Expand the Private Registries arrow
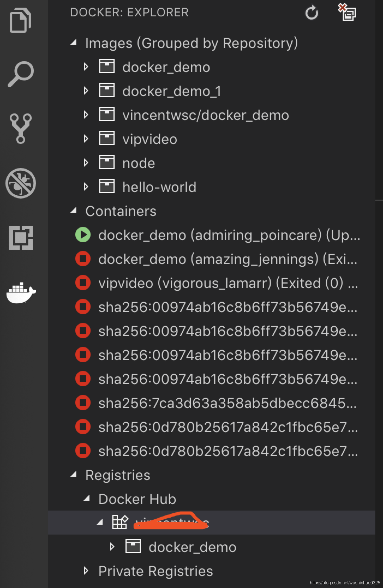 point(86,571)
